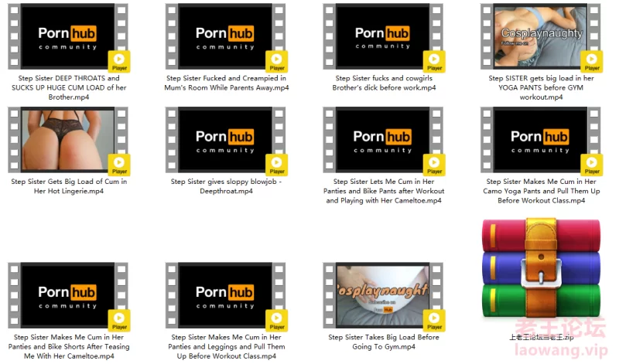The width and height of the screenshot is (619, 364).
Task: Select the Cosplaynaughty thumbnail of 'before GYM workout.mp4'
Action: (x=540, y=36)
